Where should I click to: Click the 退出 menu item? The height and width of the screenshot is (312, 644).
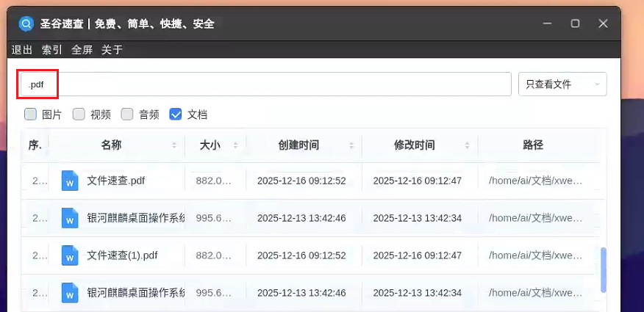pyautogui.click(x=22, y=50)
